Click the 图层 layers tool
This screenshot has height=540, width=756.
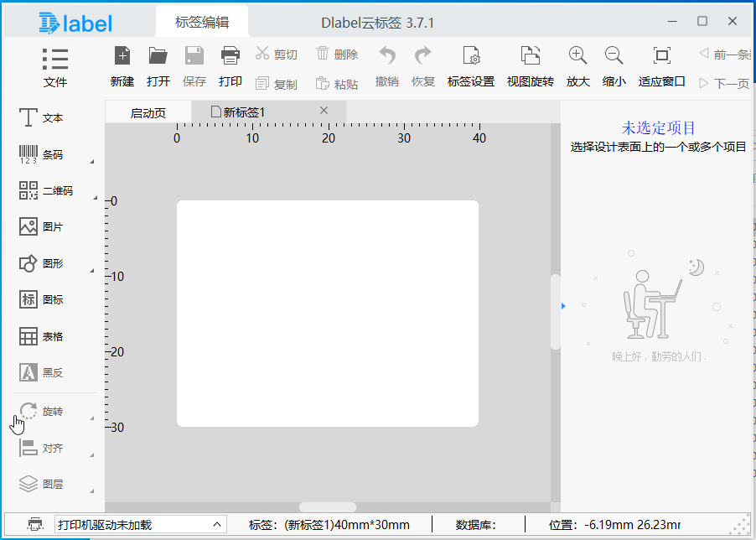[x=41, y=484]
